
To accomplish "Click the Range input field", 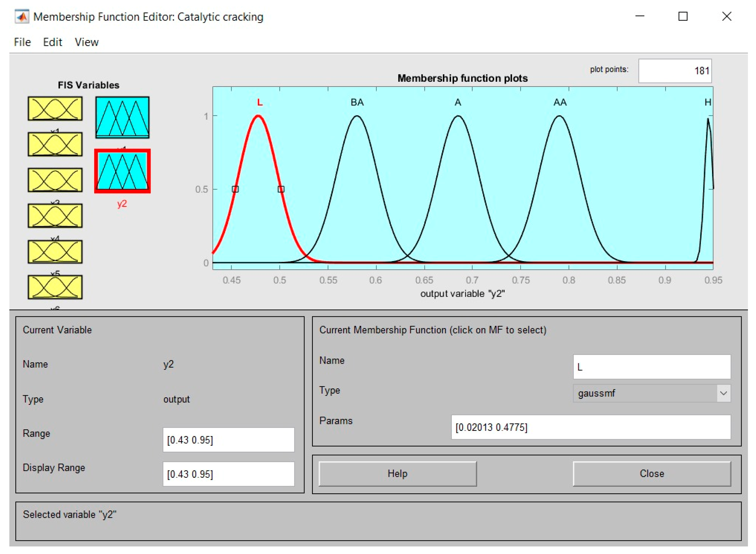I will click(x=228, y=440).
